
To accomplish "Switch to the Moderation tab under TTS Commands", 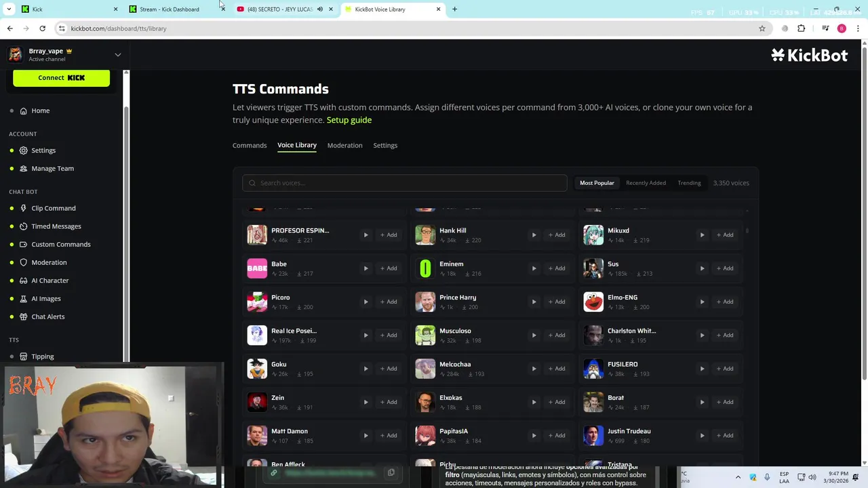I will click(344, 145).
